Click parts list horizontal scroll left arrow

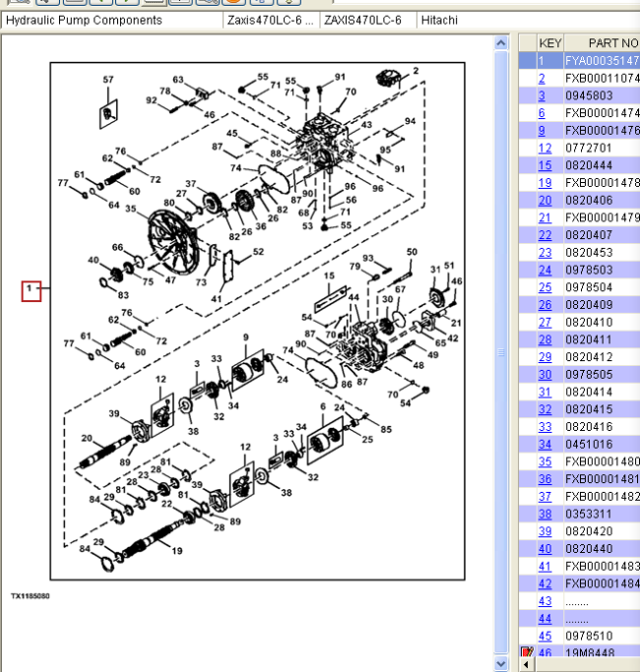click(527, 666)
